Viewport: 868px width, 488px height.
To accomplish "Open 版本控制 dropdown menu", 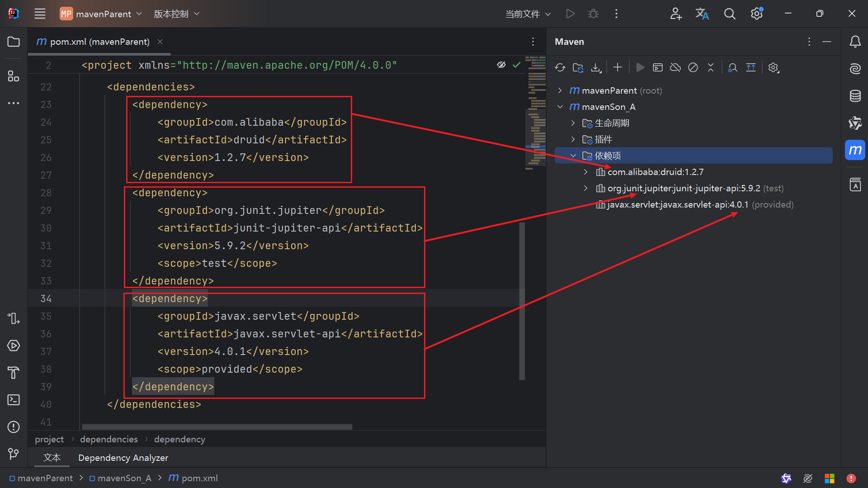I will coord(177,14).
